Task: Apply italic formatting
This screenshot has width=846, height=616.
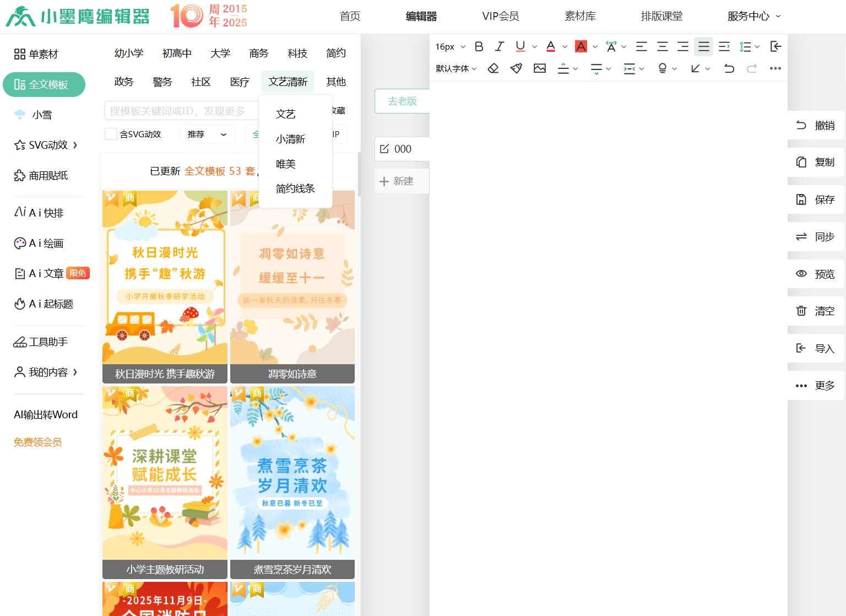Action: pos(500,47)
